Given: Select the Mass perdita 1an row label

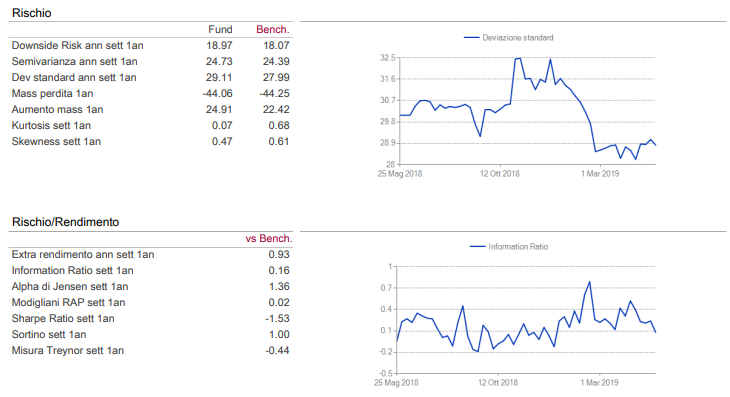Looking at the screenshot, I should click(x=52, y=94).
